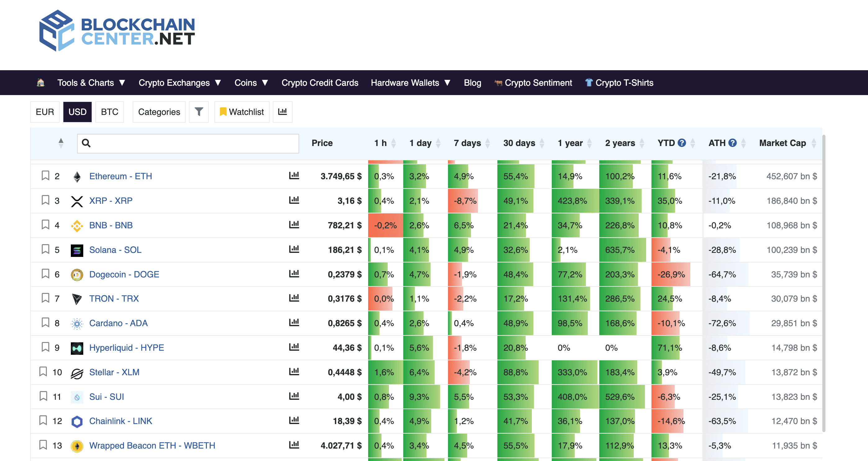Bookmark Dogecoin to the watchlist
This screenshot has height=461, width=868.
(45, 274)
